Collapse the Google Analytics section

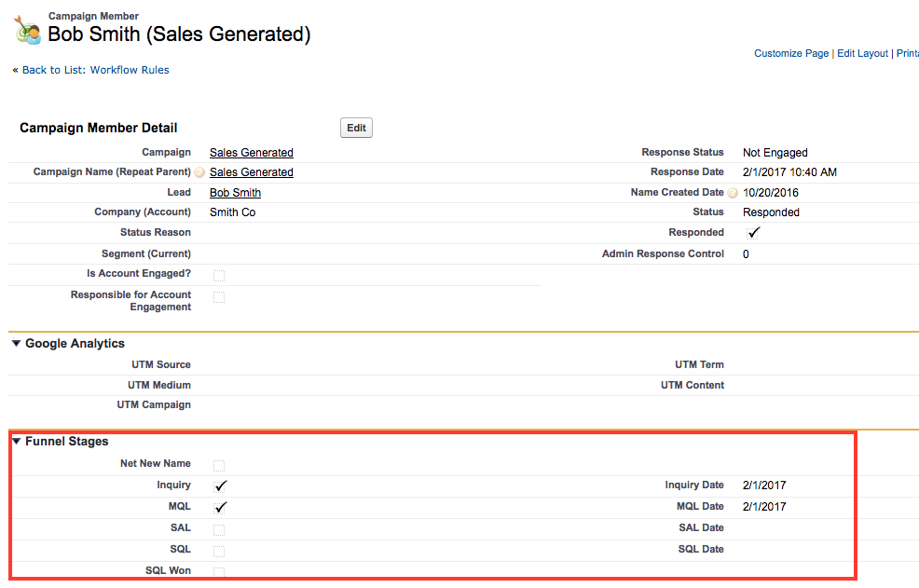(x=17, y=344)
